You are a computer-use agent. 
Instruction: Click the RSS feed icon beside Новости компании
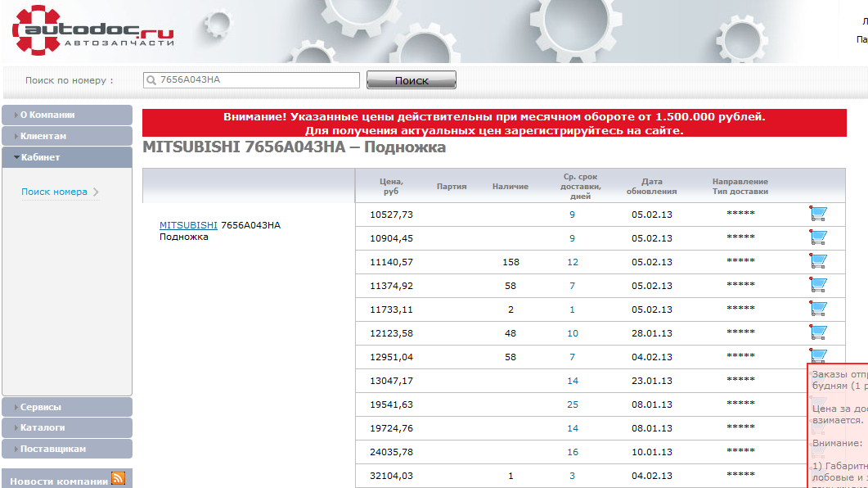click(118, 480)
